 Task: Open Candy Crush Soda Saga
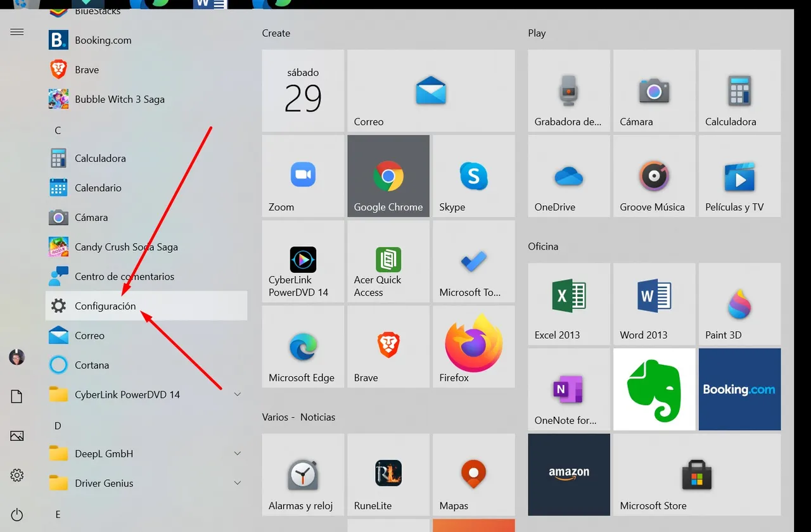(146, 247)
